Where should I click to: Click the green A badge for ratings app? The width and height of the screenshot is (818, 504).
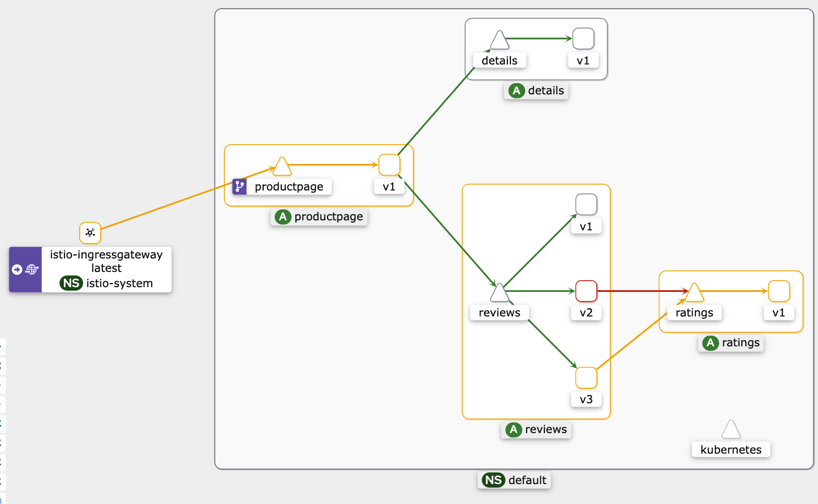pyautogui.click(x=711, y=343)
